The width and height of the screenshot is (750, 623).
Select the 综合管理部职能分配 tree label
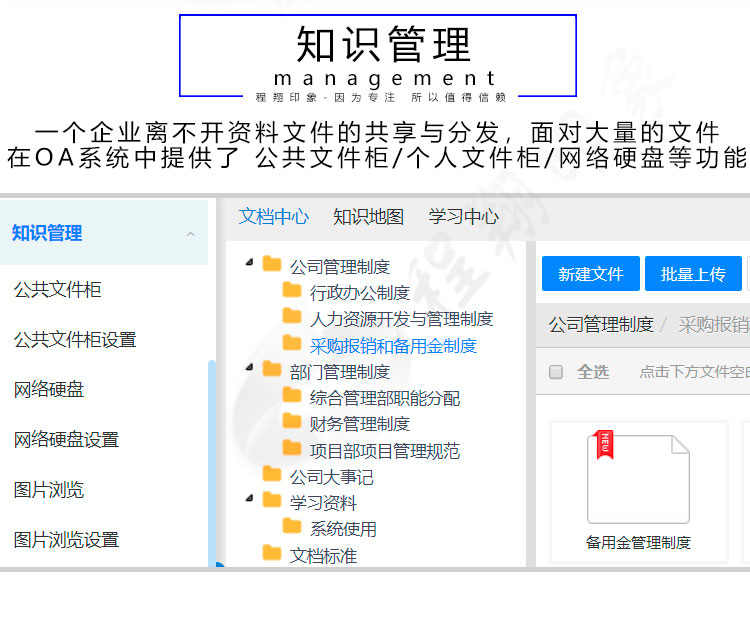pyautogui.click(x=385, y=398)
